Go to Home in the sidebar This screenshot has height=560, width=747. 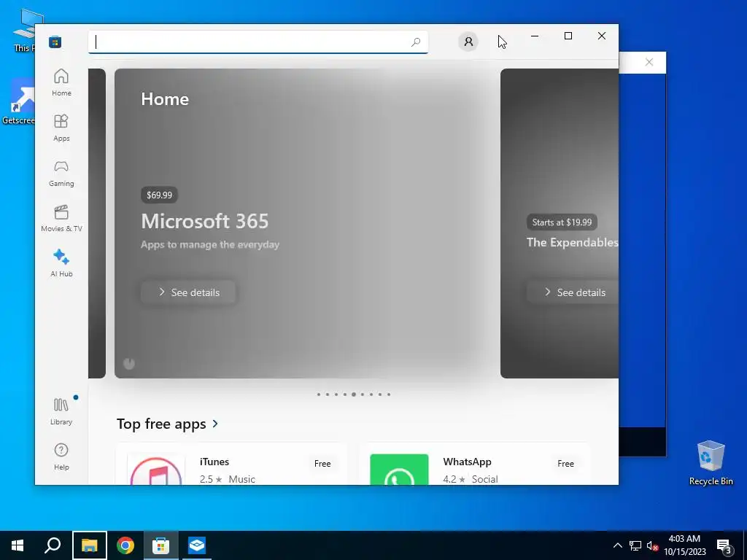point(61,82)
